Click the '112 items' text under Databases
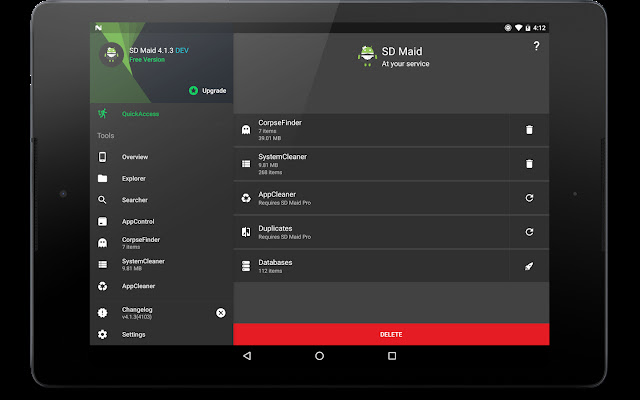Viewport: 640px width, 400px height. point(270,271)
